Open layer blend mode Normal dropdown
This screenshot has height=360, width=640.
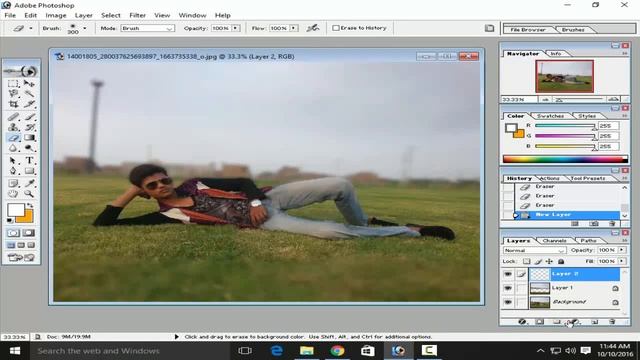point(534,250)
